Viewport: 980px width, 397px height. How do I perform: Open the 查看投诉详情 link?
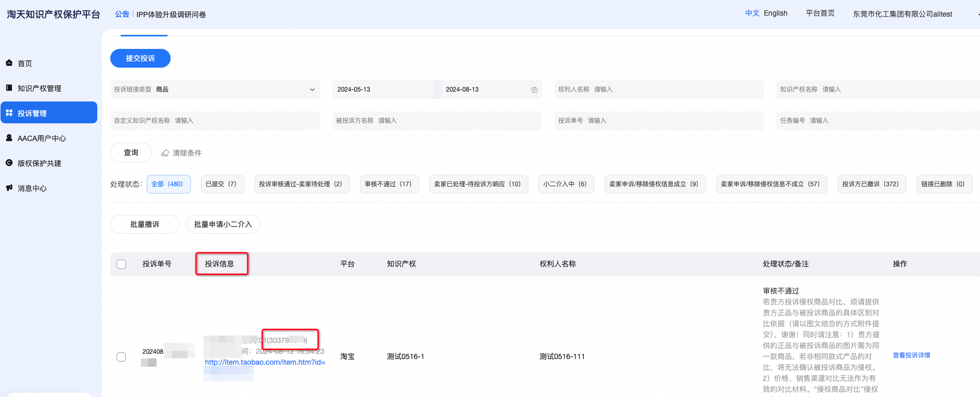(x=911, y=355)
